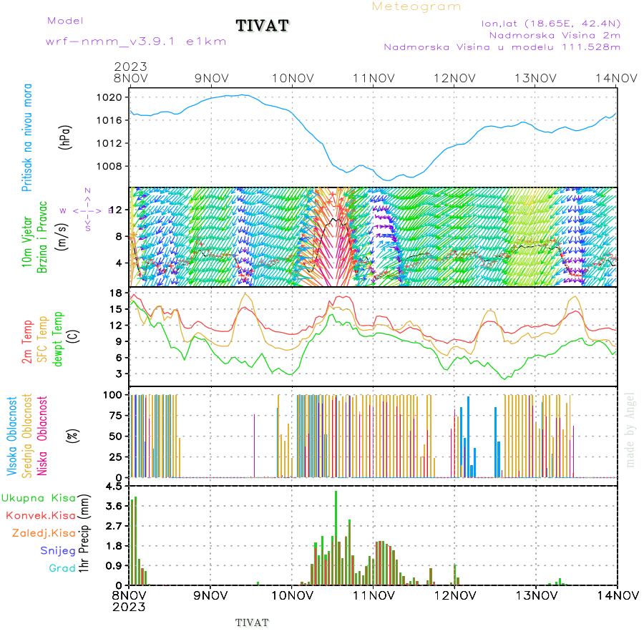Click the green dewpt Temp legend label
This screenshot has height=644, width=644.
pos(57,339)
